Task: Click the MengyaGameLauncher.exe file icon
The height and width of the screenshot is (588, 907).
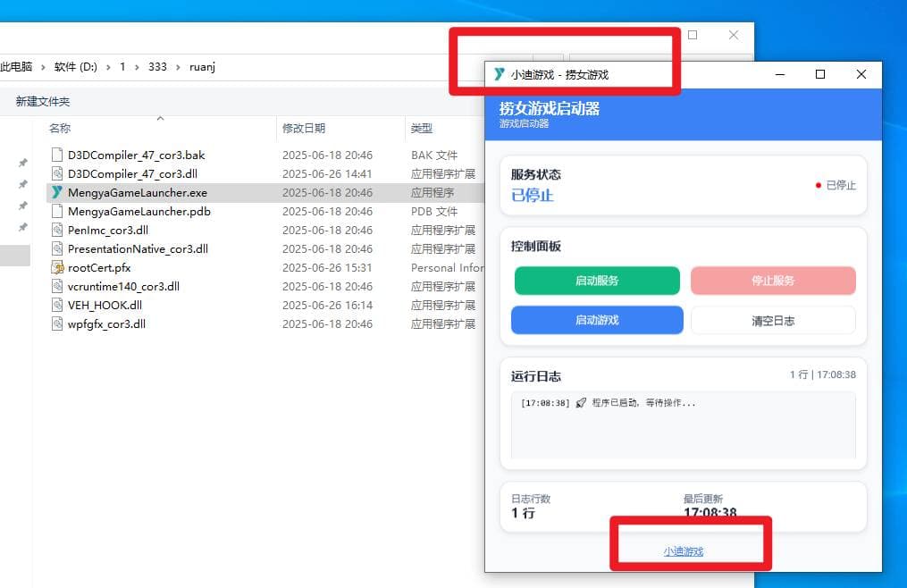Action: coord(57,192)
